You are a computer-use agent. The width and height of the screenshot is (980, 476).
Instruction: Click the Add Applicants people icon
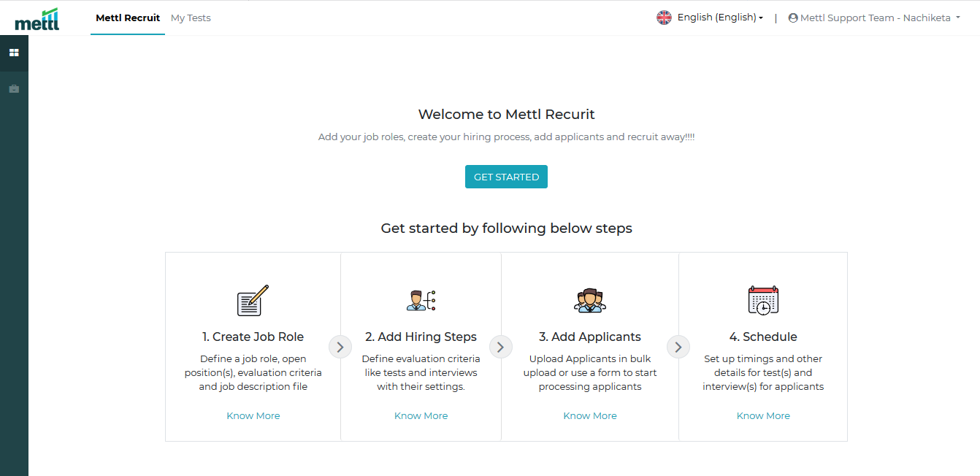coord(589,300)
